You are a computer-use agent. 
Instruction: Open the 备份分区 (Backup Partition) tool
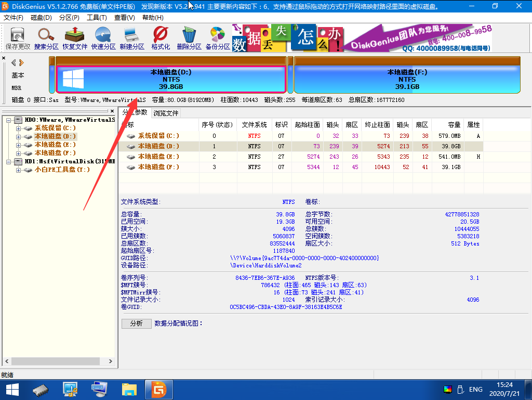point(218,38)
